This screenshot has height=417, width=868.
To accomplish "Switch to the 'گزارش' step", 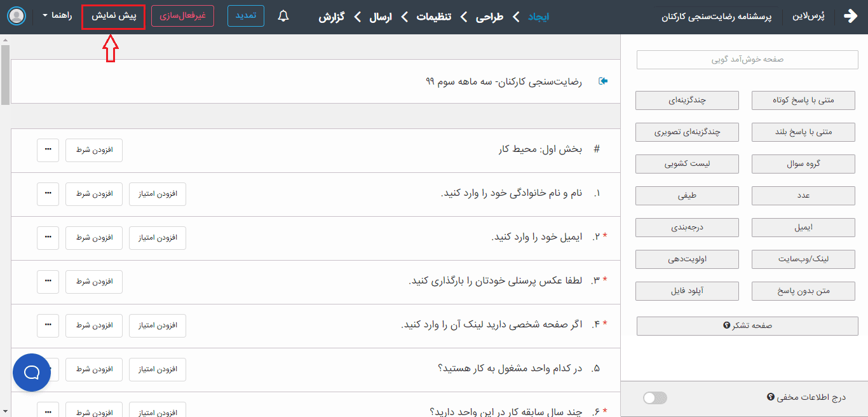I will [x=331, y=17].
